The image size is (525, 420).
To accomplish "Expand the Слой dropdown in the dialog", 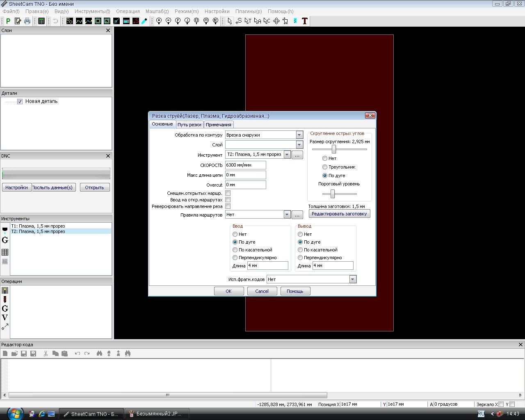I will (299, 145).
